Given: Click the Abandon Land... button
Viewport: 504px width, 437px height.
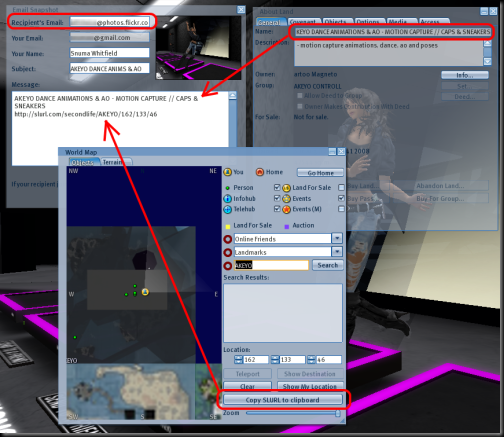Looking at the screenshot, I should pos(441,186).
